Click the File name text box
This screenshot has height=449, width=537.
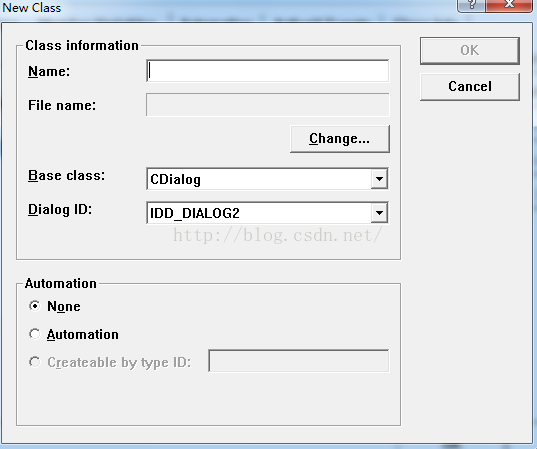[267, 105]
